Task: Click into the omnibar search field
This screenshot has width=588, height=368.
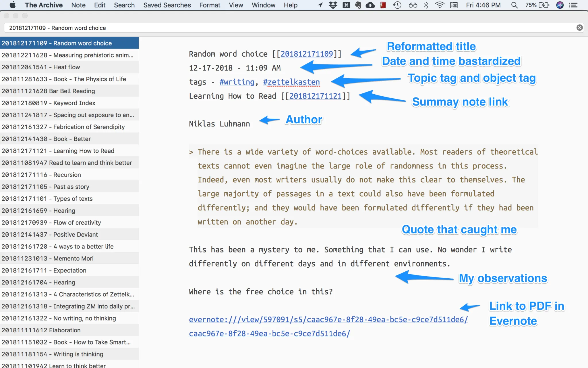Action: tap(287, 28)
